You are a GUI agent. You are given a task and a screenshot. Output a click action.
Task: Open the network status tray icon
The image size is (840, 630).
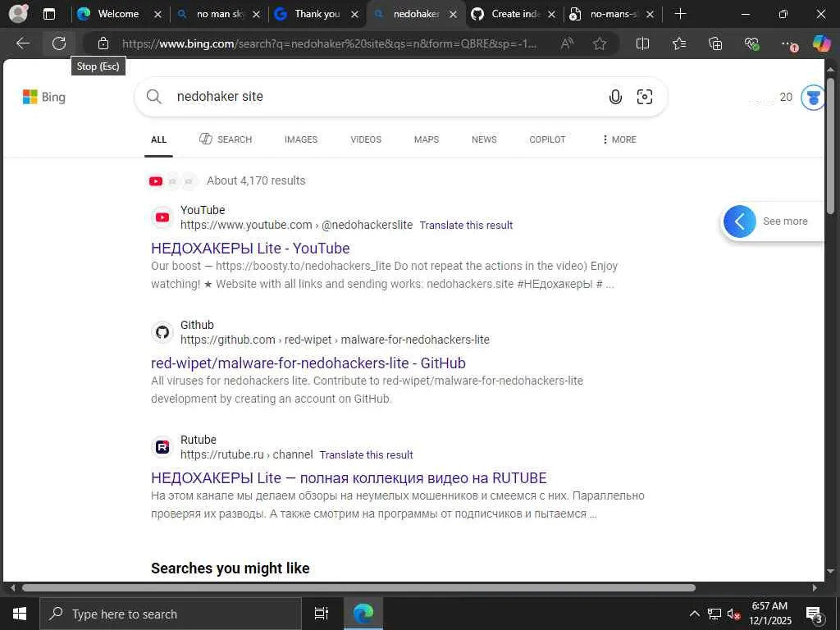[x=714, y=614]
